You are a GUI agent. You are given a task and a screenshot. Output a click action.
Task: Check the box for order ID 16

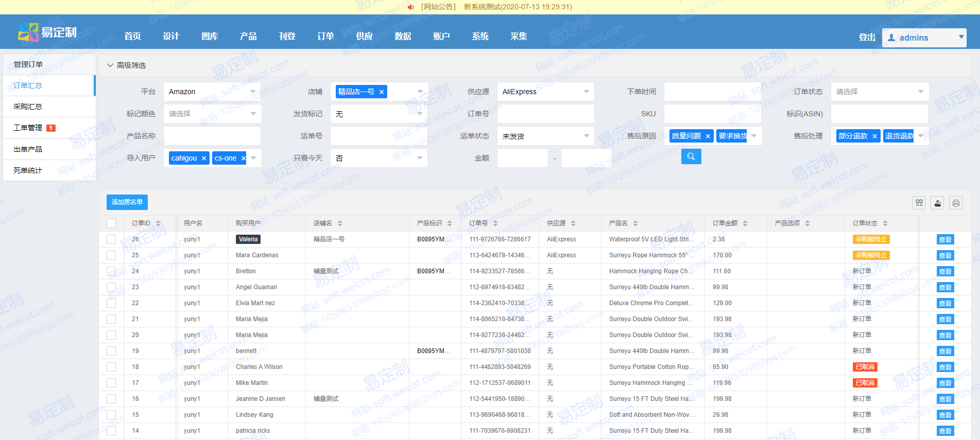[111, 399]
